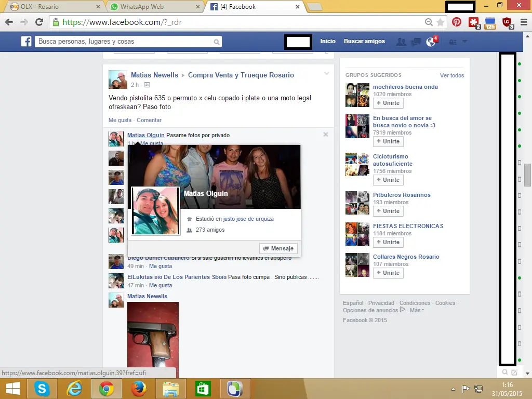Open Firefox from the taskbar
532x399 pixels.
coord(138,388)
